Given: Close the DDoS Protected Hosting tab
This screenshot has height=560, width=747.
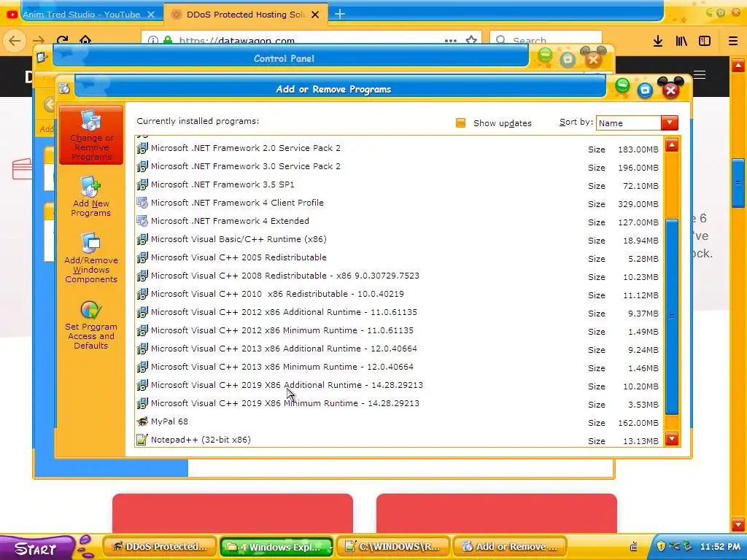Looking at the screenshot, I should coord(315,15).
